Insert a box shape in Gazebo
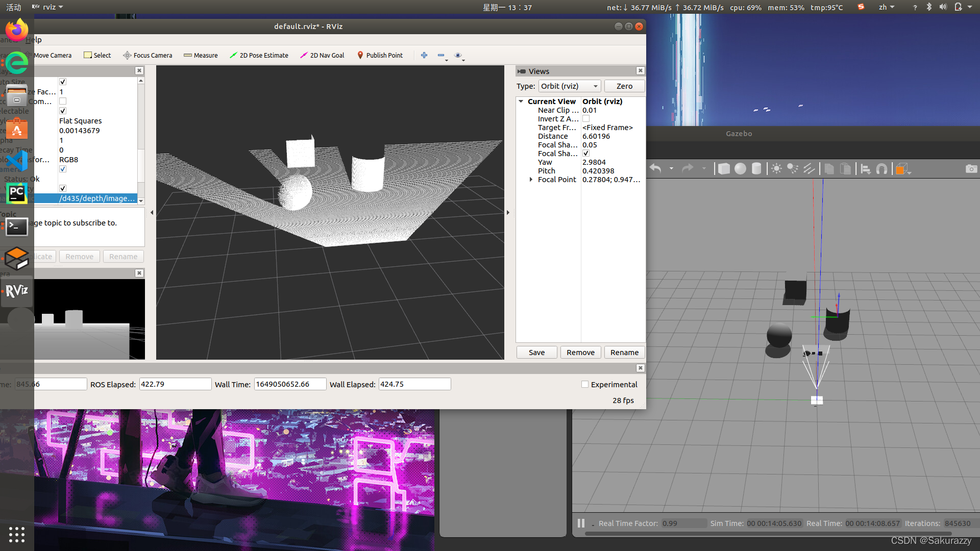 pos(723,169)
